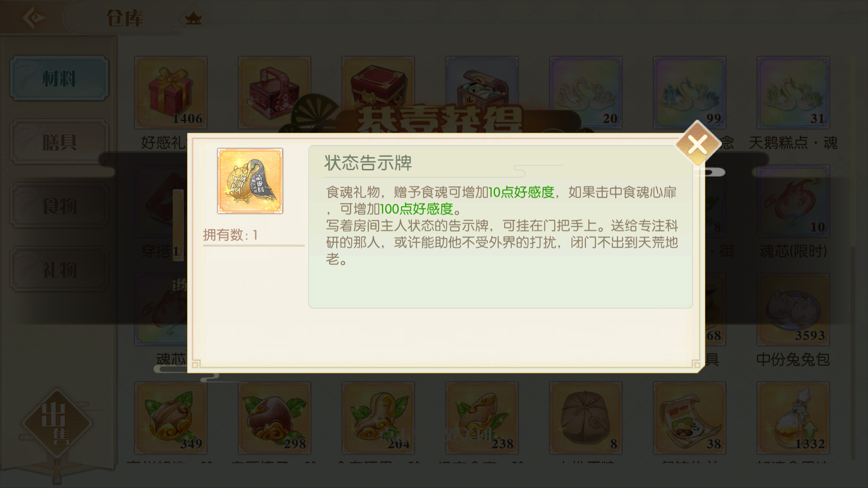The width and height of the screenshot is (868, 488).
Task: Click the 出售 sell button
Action: 56,424
